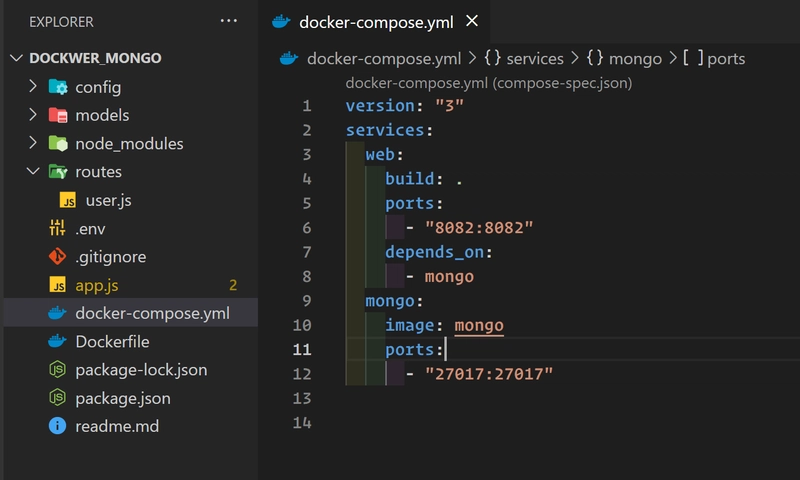Click docker-compose.yml breadcrumb segment
Screen dimensions: 800x480
pos(384,59)
